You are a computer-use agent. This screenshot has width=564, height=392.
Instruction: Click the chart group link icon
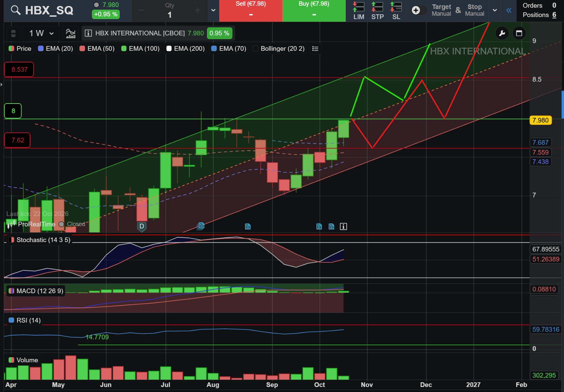(13, 33)
